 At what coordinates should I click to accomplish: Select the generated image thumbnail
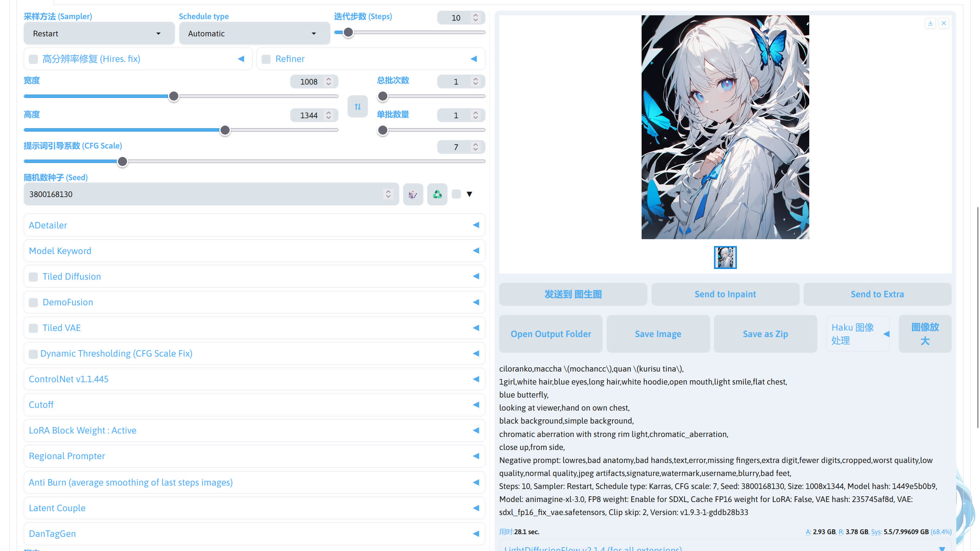coord(725,258)
